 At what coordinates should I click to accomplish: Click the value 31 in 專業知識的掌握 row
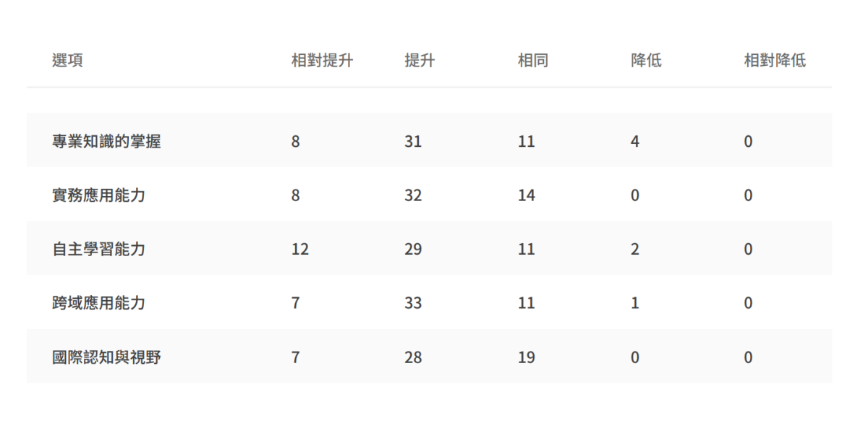413,142
